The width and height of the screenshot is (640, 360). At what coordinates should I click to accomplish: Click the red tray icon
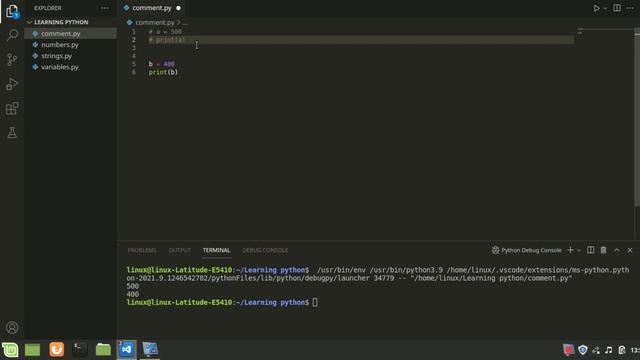(569, 350)
